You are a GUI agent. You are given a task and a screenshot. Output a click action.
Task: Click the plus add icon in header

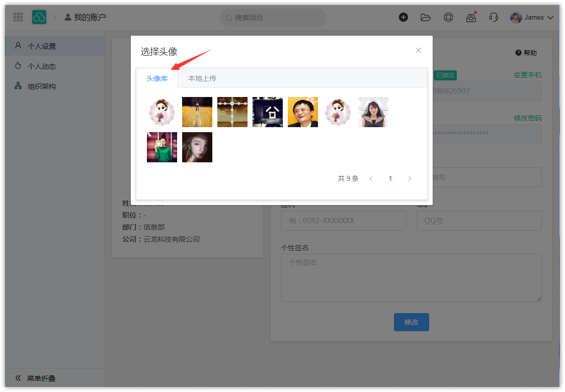403,17
